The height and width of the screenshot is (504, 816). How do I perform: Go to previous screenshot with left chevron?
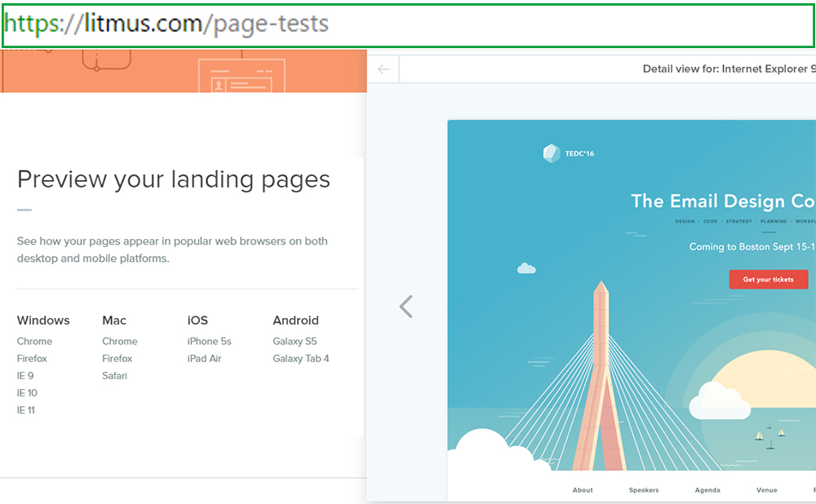[406, 307]
